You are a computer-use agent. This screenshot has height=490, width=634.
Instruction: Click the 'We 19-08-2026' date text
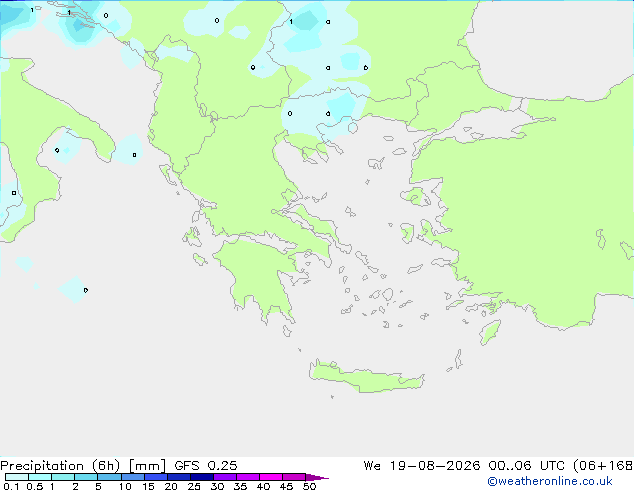tap(422, 466)
